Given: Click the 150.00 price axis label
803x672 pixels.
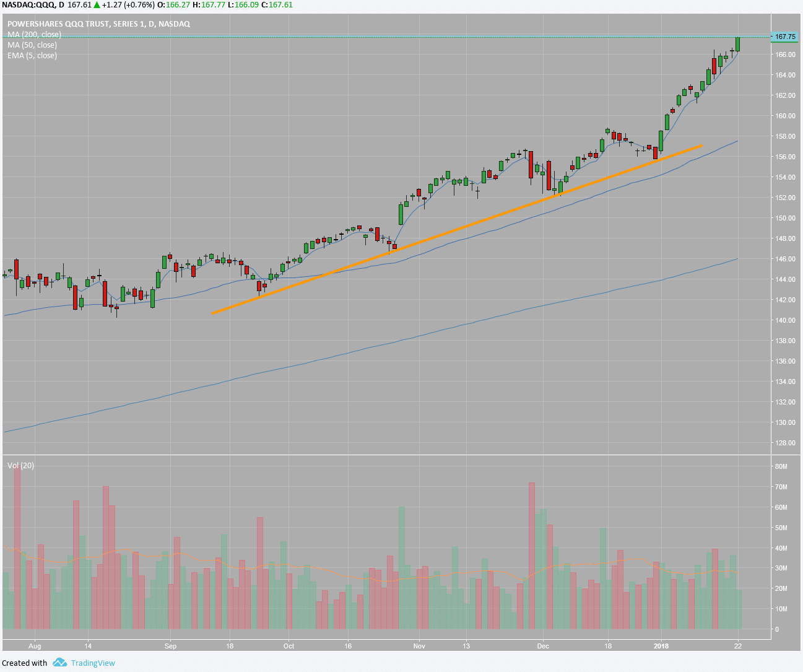Looking at the screenshot, I should [x=785, y=218].
